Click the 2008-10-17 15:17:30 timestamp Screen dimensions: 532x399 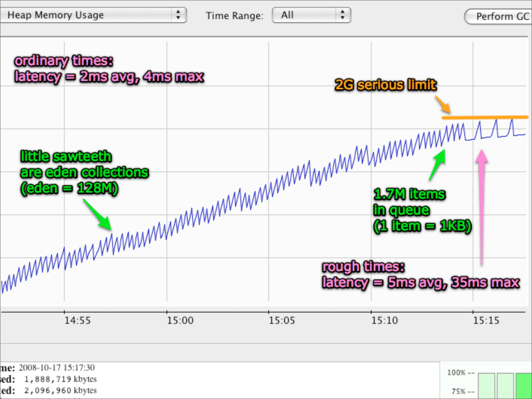(x=56, y=367)
